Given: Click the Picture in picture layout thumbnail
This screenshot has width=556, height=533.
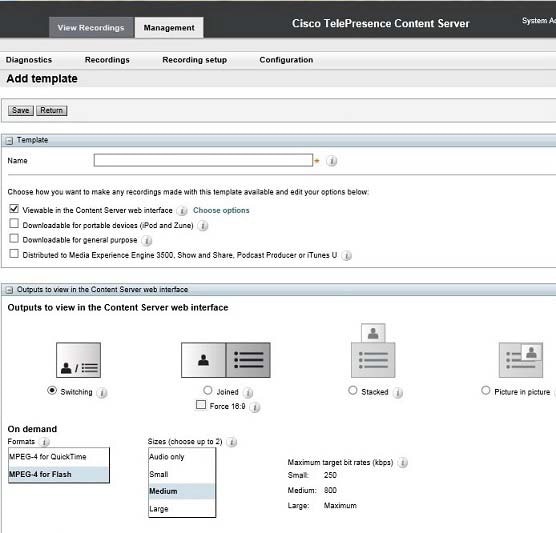Looking at the screenshot, I should 521,360.
